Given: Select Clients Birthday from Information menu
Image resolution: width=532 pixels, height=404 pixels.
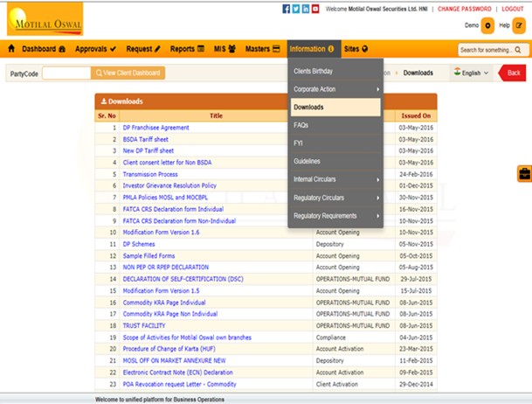Looking at the screenshot, I should [x=335, y=72].
